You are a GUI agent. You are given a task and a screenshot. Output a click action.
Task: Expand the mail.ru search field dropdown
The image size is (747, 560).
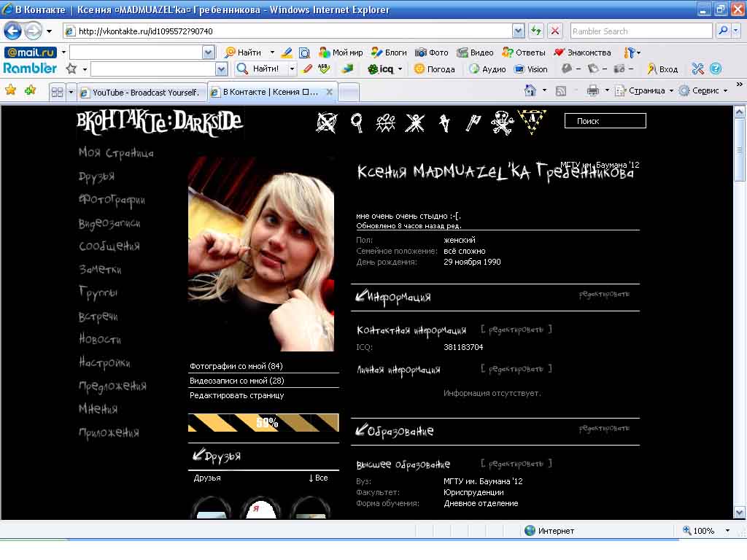tap(208, 52)
